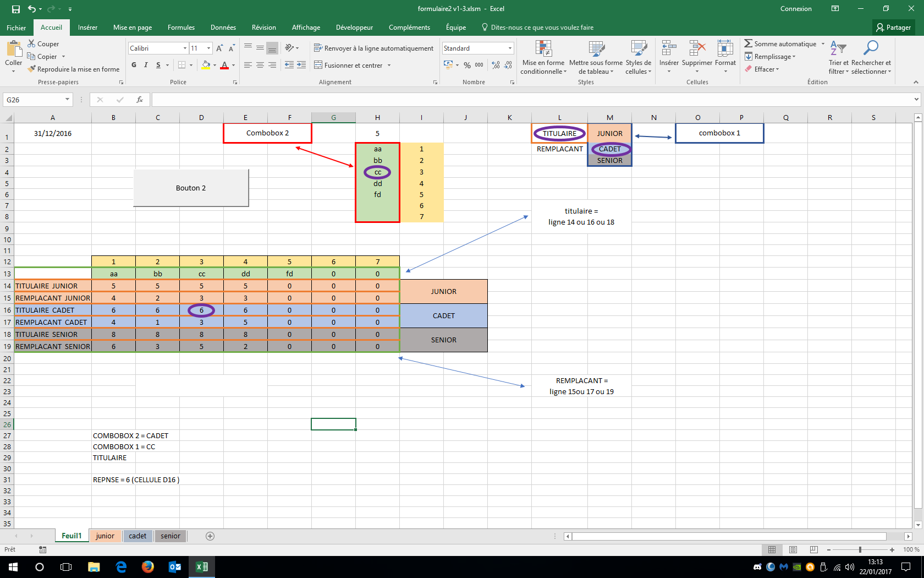Click the Undo arrow icon
This screenshot has width=924, height=578.
32,9
